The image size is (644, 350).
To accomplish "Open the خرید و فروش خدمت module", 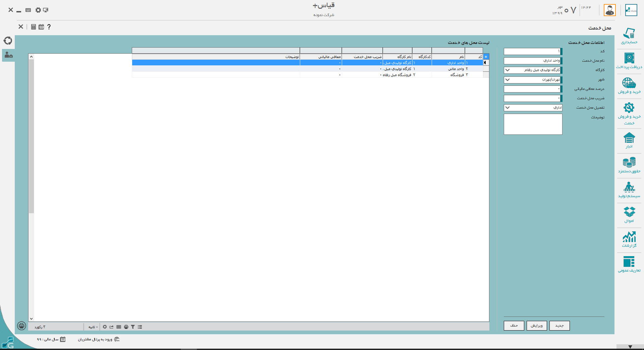I will click(x=629, y=113).
